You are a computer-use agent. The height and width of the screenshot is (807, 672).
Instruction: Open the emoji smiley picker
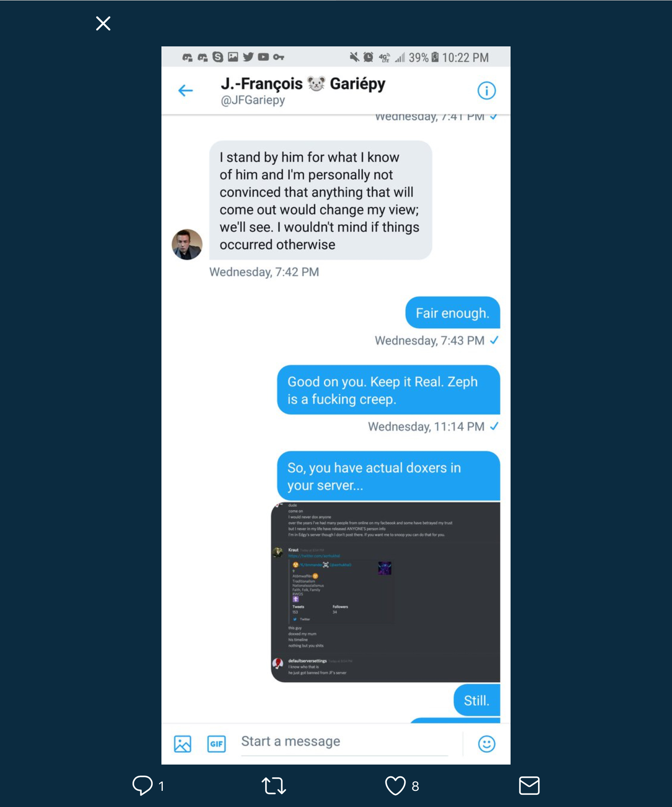(486, 744)
